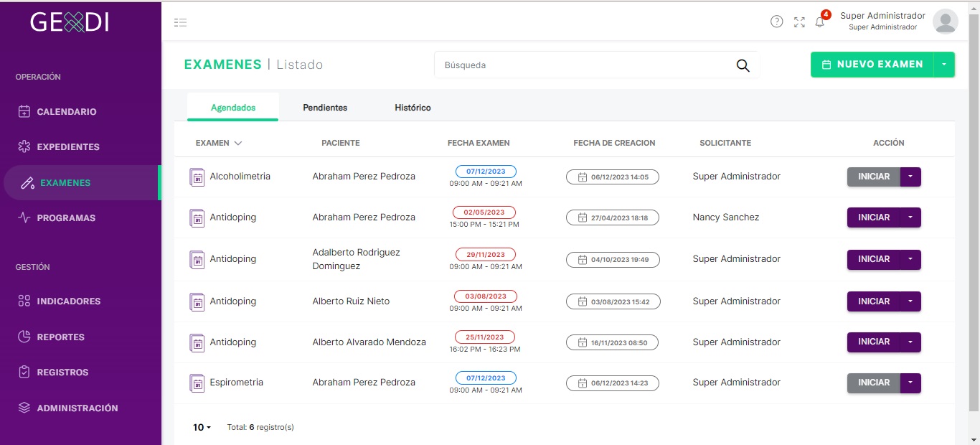Expand Iniciar options for Alberto Alvarado Mendoza row
980x445 pixels.
[x=910, y=342]
